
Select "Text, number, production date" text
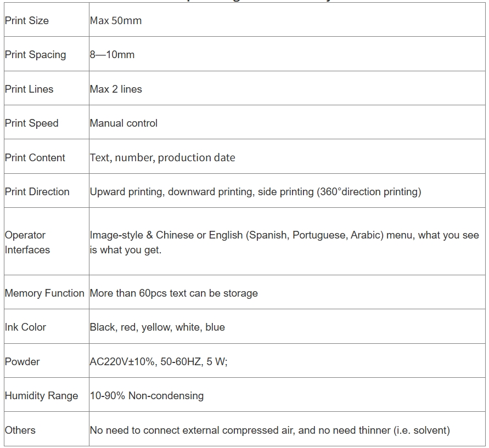click(162, 158)
